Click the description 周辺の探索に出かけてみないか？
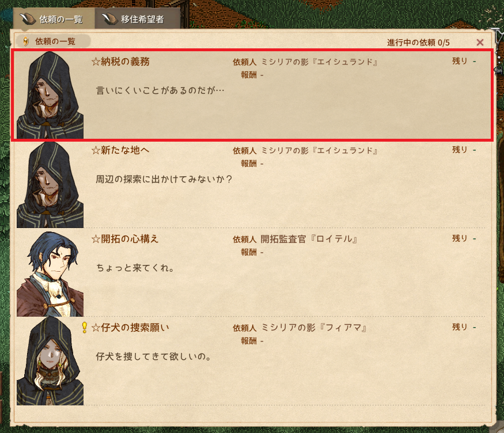This screenshot has height=433, width=504. pos(164,179)
